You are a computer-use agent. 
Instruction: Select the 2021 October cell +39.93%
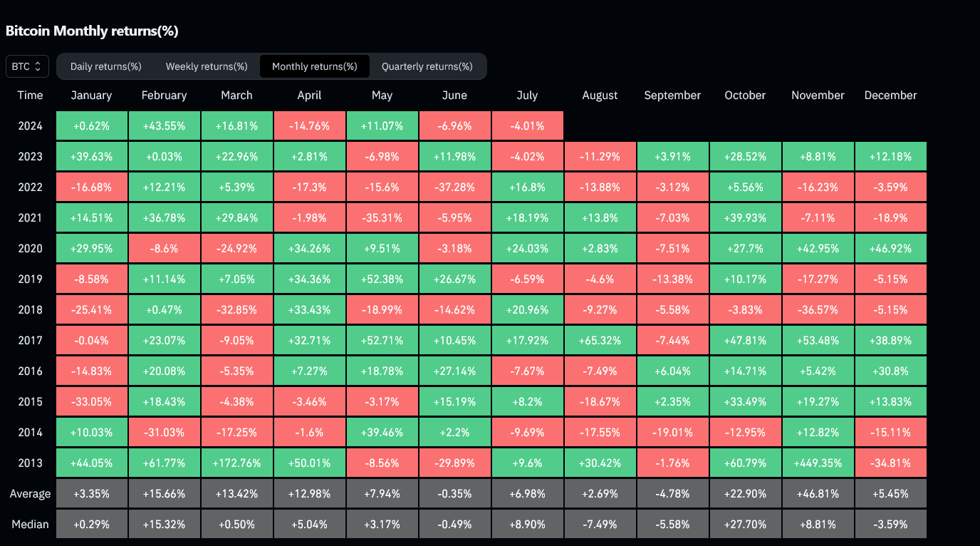[x=745, y=217]
